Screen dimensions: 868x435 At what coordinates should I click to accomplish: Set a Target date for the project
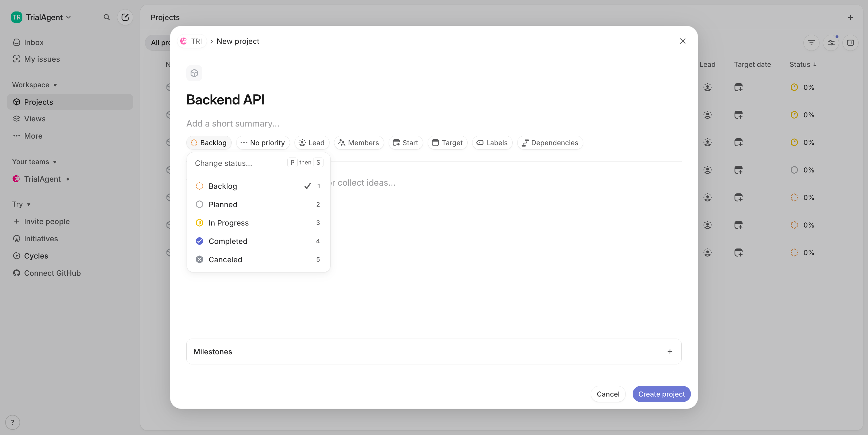tap(447, 143)
